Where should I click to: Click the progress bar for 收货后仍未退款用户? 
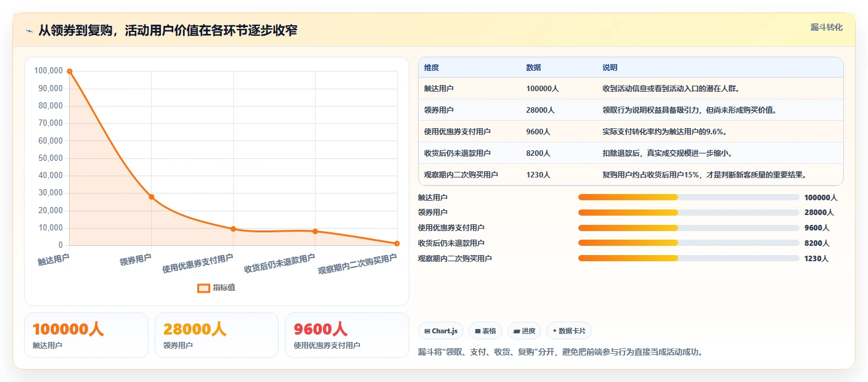click(x=689, y=243)
